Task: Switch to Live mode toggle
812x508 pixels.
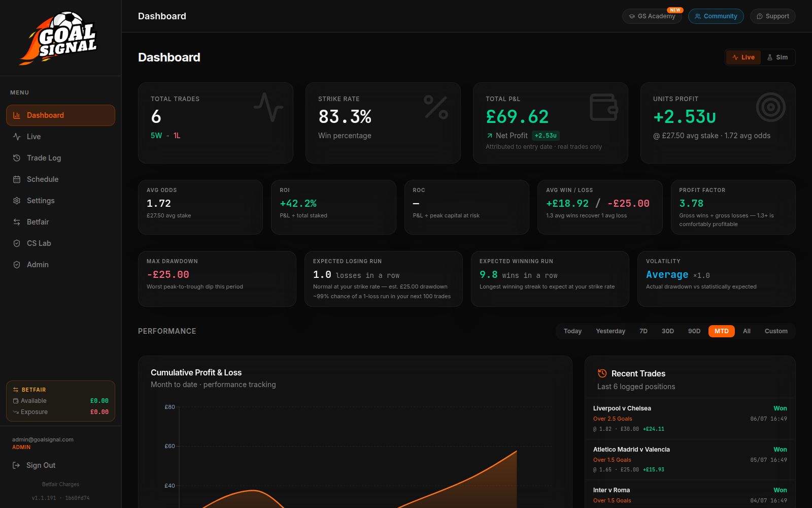Action: click(743, 57)
